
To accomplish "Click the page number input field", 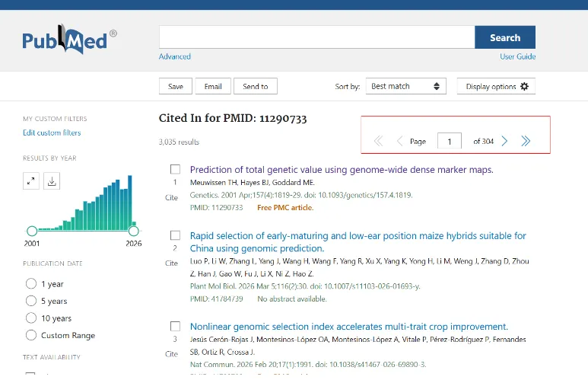I will click(449, 141).
